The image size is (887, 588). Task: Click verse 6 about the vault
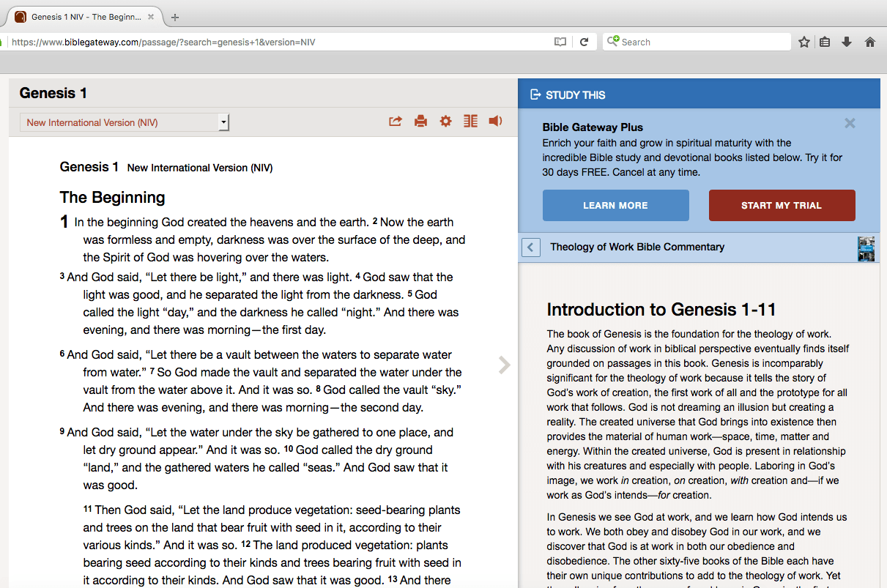[261, 381]
